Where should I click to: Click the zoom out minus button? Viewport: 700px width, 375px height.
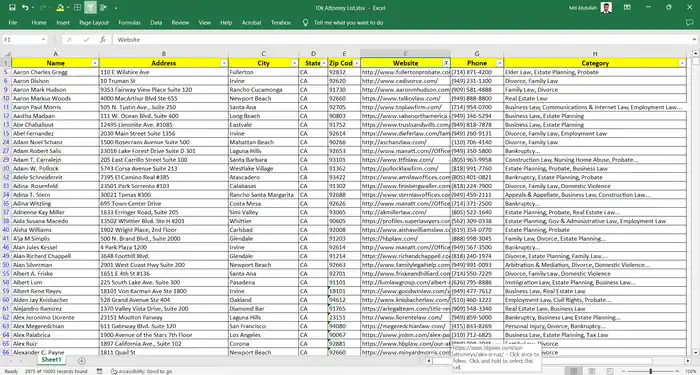[624, 371]
